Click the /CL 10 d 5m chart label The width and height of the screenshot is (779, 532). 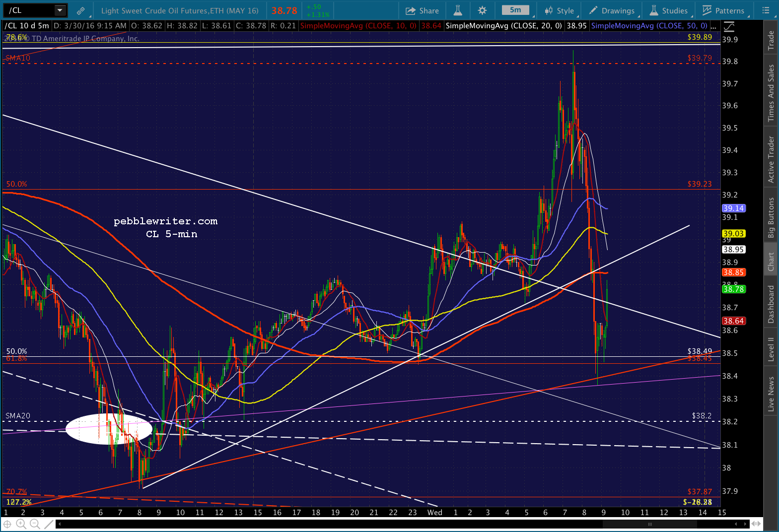coord(27,26)
